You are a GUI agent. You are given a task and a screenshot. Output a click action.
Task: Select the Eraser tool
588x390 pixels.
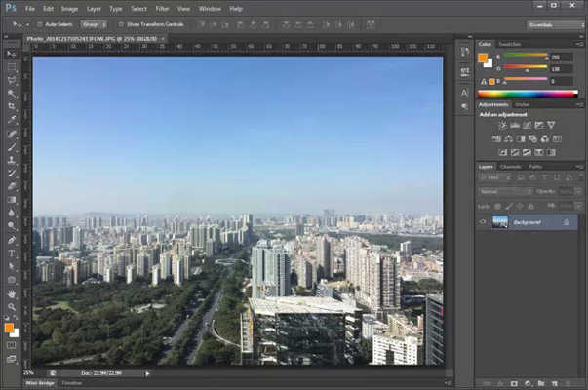[12, 186]
